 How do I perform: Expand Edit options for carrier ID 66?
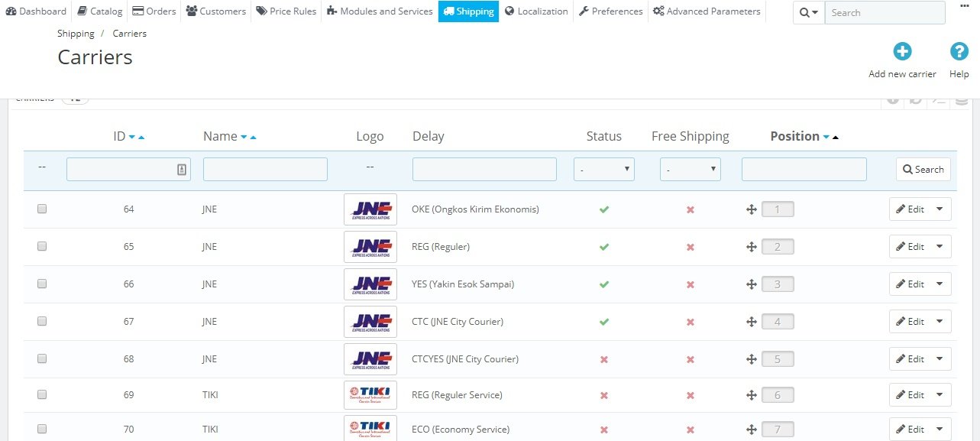pyautogui.click(x=940, y=284)
